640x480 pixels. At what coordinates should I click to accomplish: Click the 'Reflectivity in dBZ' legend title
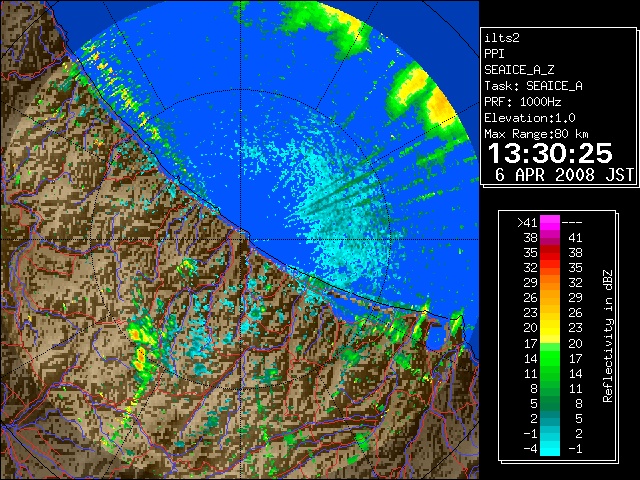coord(607,336)
